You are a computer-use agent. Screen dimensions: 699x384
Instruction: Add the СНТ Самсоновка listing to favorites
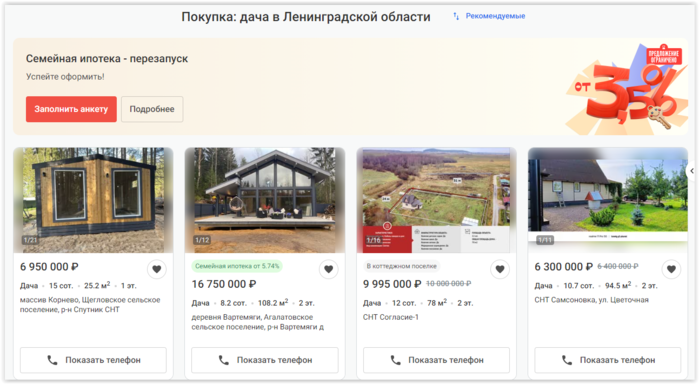point(671,269)
